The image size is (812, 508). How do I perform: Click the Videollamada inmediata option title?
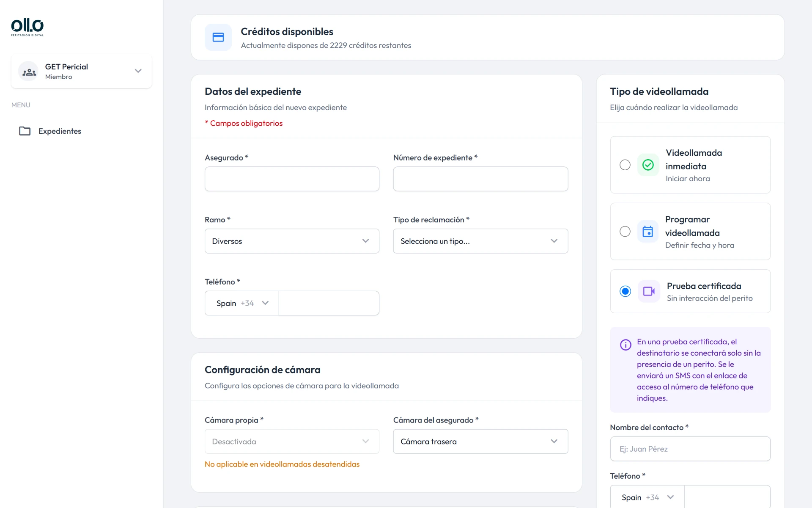[694, 160]
